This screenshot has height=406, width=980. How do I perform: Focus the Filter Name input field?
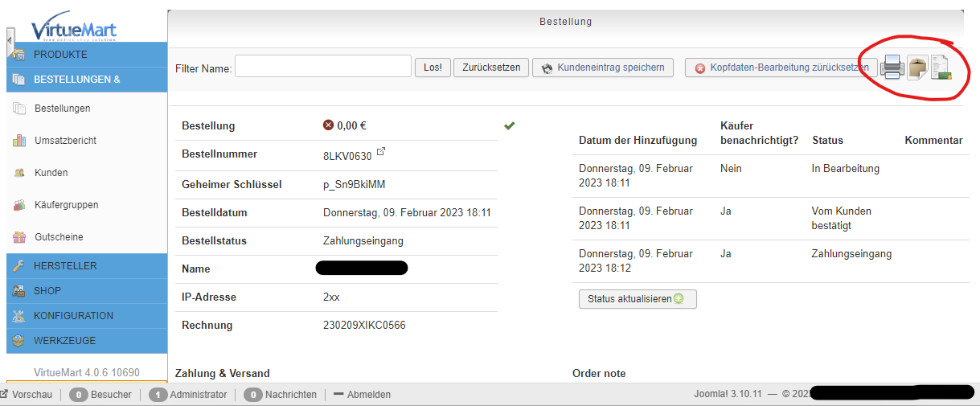tap(323, 67)
